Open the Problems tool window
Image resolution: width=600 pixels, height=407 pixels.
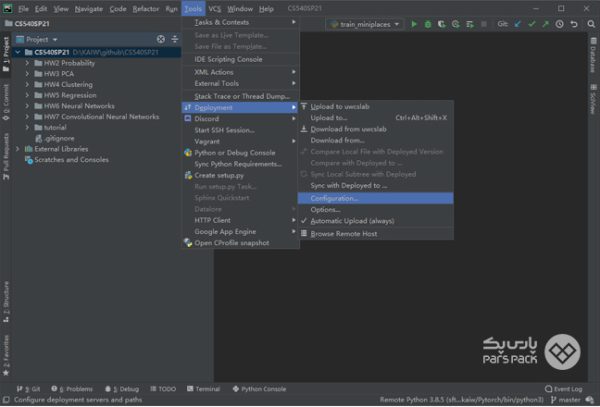coord(72,389)
